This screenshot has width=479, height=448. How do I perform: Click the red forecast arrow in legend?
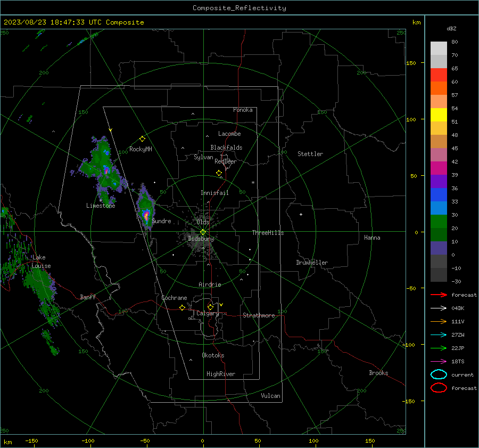click(439, 295)
